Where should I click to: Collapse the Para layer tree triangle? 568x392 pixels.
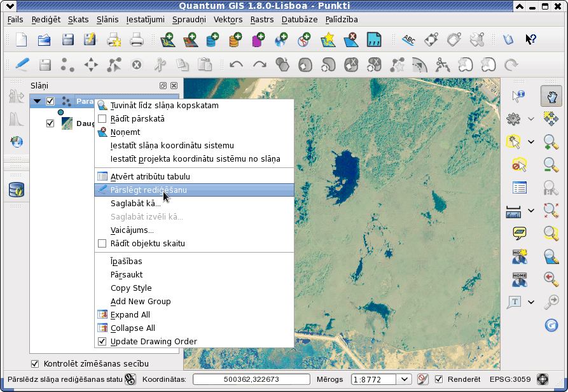(x=37, y=101)
